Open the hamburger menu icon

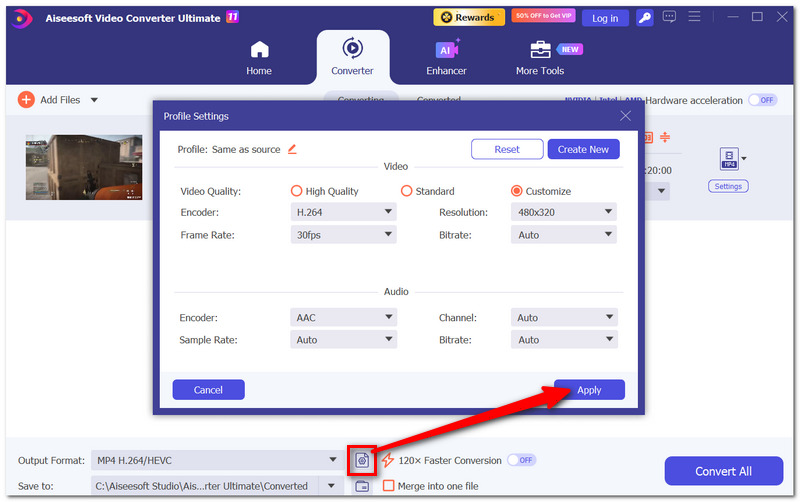(x=694, y=16)
